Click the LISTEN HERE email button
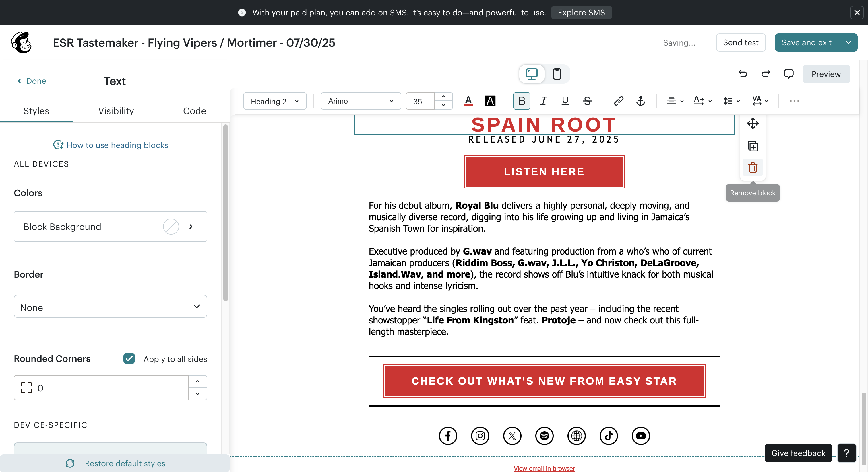Viewport: 868px width, 472px height. click(x=544, y=172)
